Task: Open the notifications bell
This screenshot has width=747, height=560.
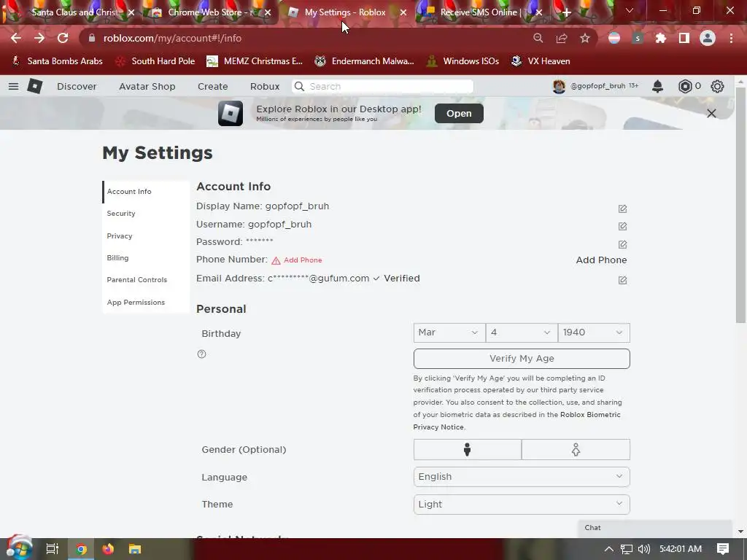Action: click(x=657, y=86)
